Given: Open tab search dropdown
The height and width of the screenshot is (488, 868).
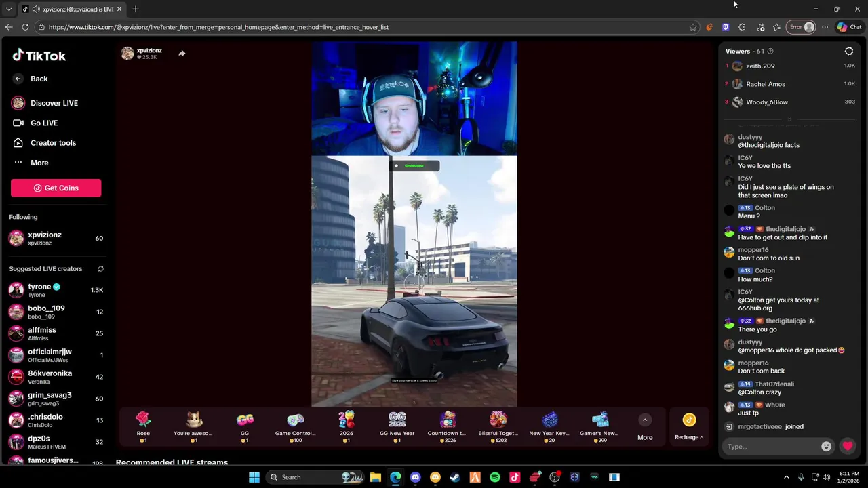Looking at the screenshot, I should click(9, 9).
